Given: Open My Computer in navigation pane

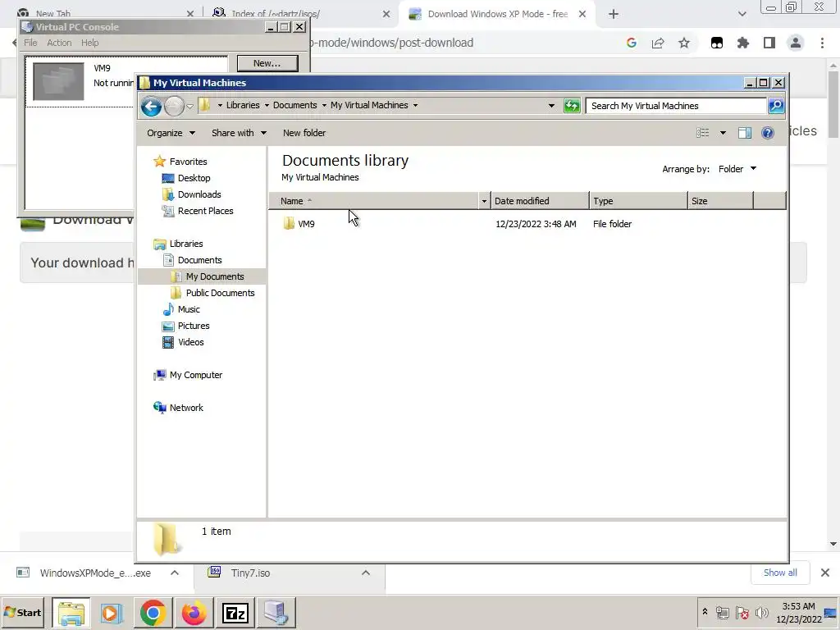Looking at the screenshot, I should (x=195, y=375).
